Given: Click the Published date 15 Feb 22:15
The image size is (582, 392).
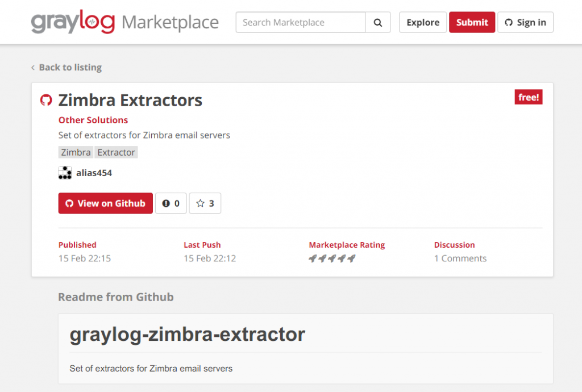Looking at the screenshot, I should pyautogui.click(x=85, y=258).
